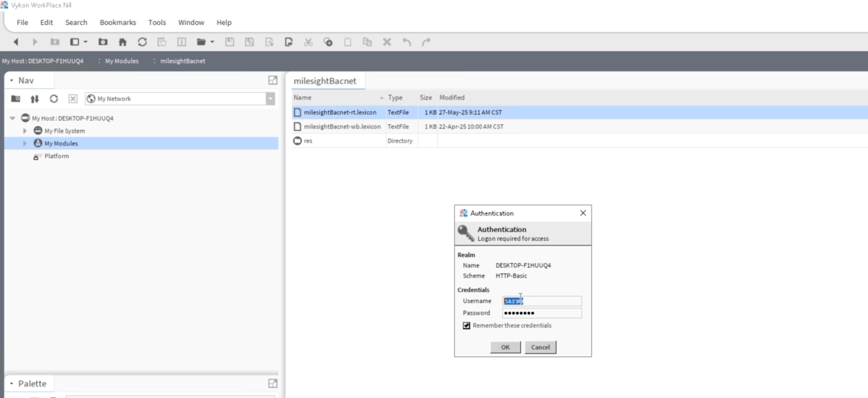Screen dimensions: 868x398
Task: Click the Duplicate toolbar icon
Action: [367, 42]
